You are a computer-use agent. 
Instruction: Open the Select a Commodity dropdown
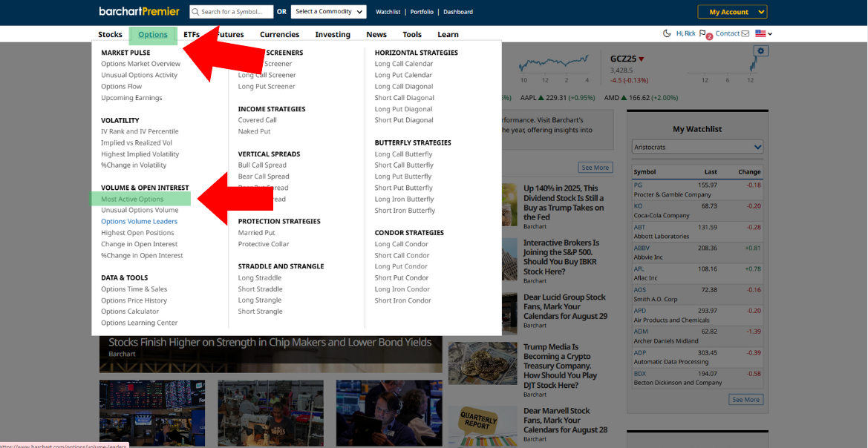pos(328,12)
